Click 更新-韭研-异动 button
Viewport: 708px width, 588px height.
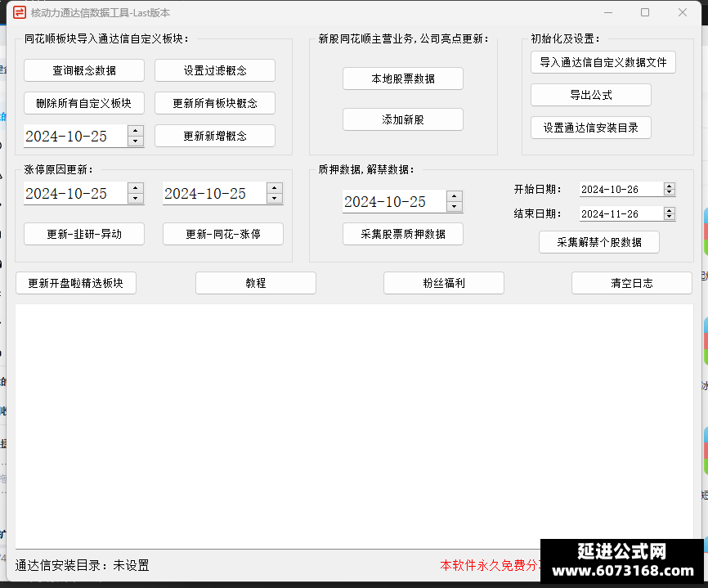point(84,234)
